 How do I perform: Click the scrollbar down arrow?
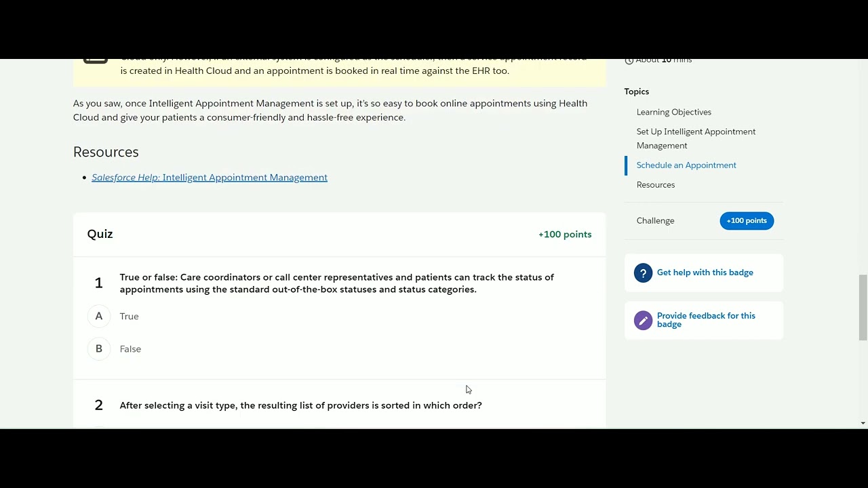point(863,423)
